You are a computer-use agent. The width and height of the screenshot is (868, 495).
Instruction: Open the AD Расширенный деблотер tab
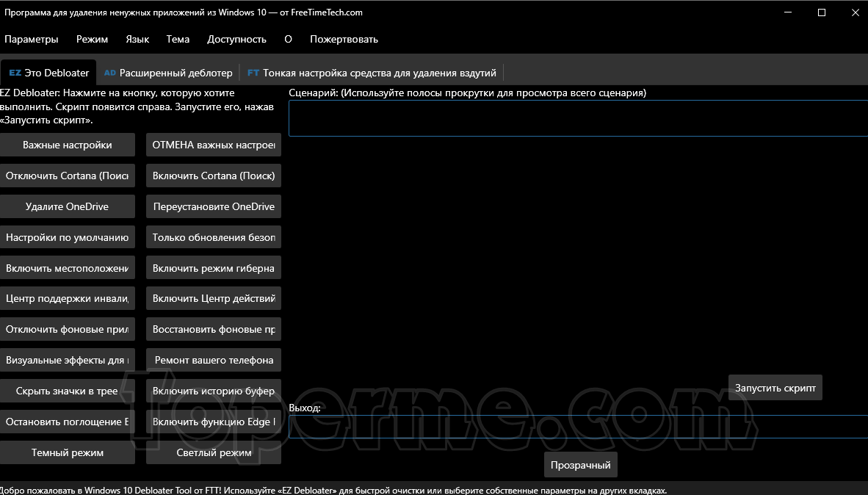pos(168,73)
